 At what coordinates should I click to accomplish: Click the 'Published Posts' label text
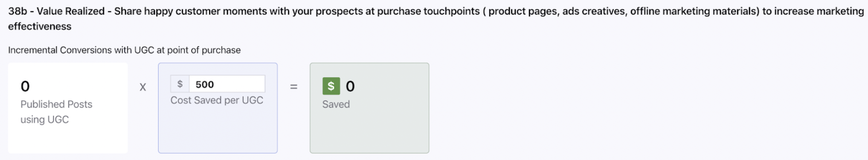56,104
